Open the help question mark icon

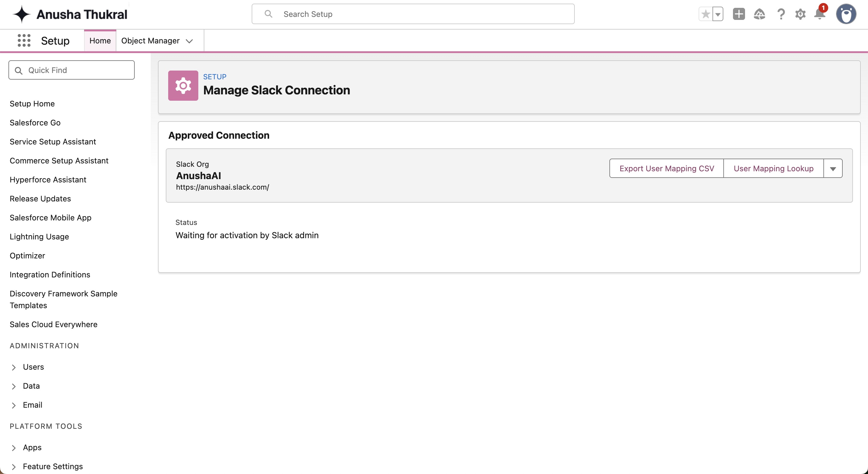tap(781, 14)
